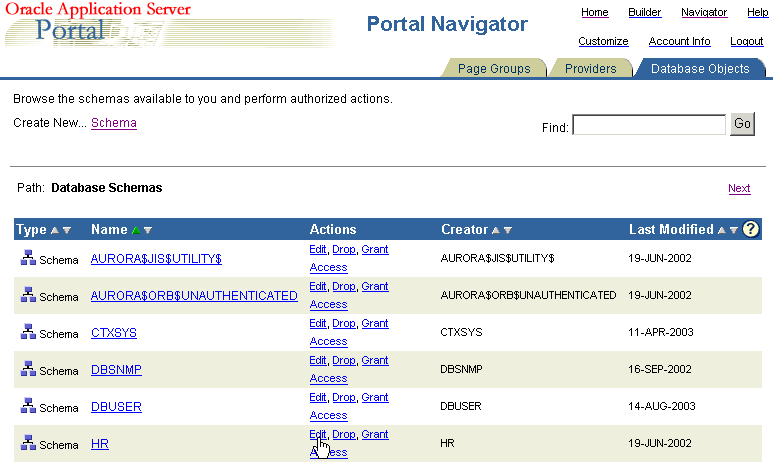Sort the Creator column descending
Viewport: 773px width, 467px height.
tap(508, 230)
